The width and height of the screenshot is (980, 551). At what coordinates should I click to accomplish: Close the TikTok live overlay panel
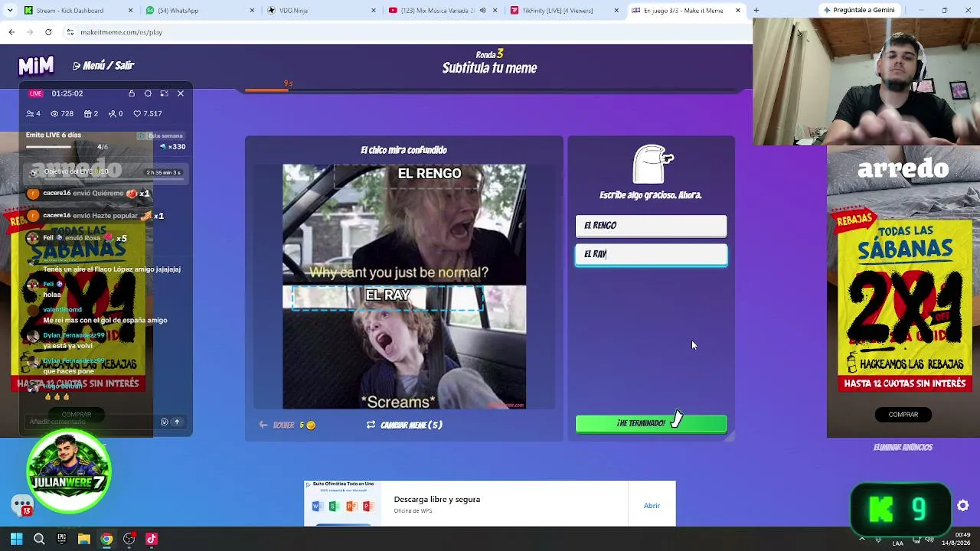point(181,93)
